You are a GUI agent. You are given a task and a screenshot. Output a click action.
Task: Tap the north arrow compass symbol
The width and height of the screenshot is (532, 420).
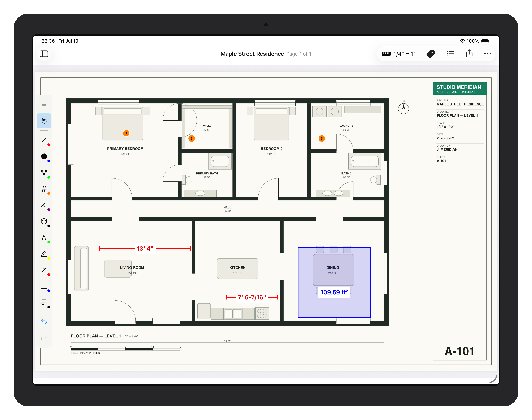click(x=403, y=108)
